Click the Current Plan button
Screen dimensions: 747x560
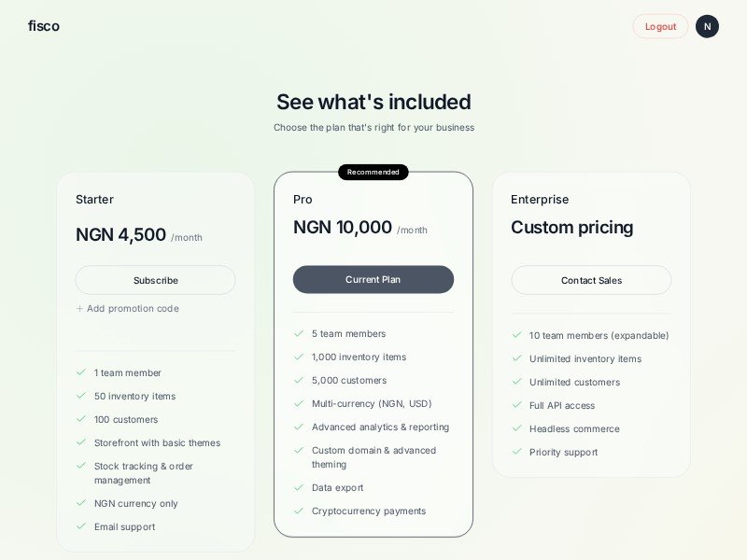373,280
